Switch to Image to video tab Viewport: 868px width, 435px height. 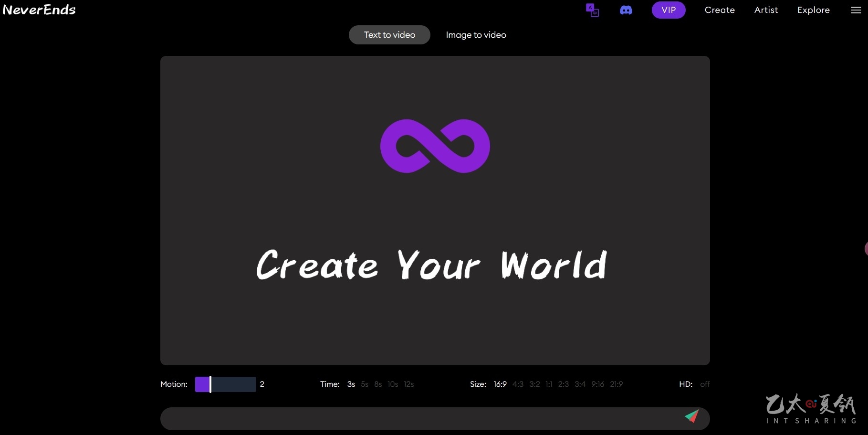(476, 35)
